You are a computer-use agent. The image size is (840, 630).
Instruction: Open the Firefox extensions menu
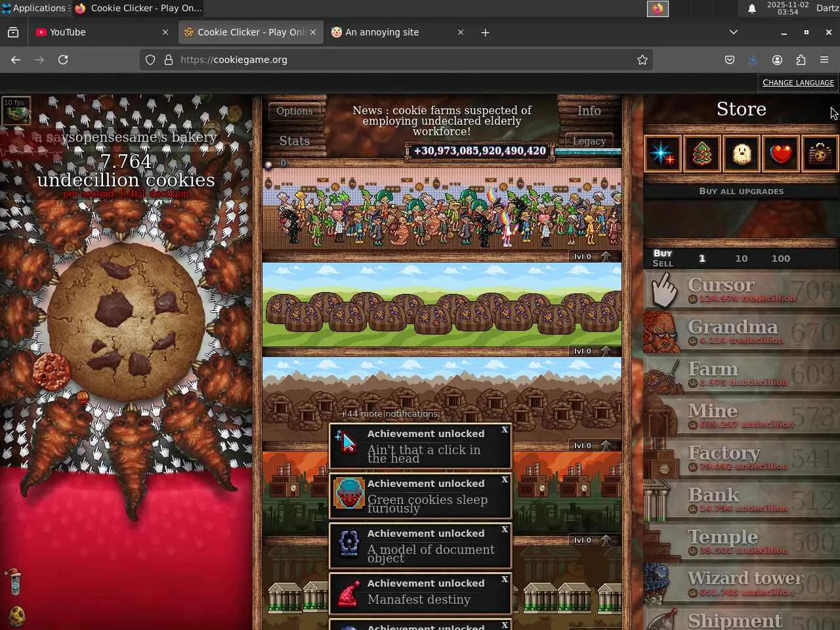point(801,60)
